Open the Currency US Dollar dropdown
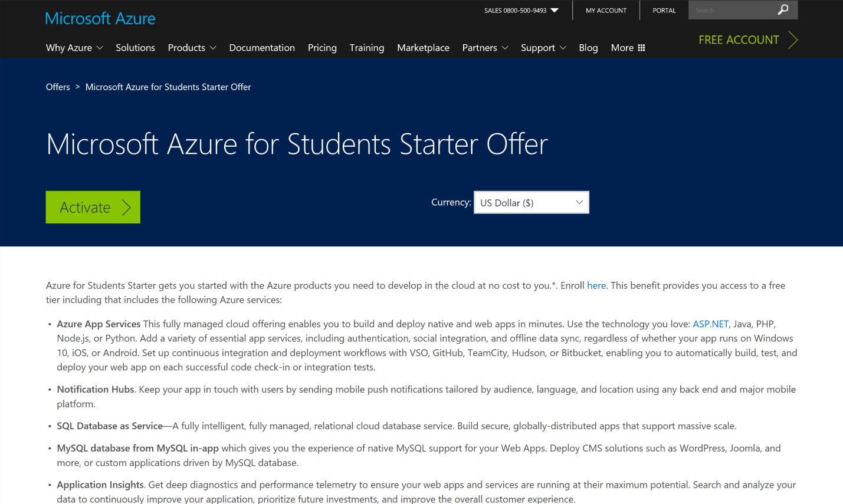 (x=531, y=203)
